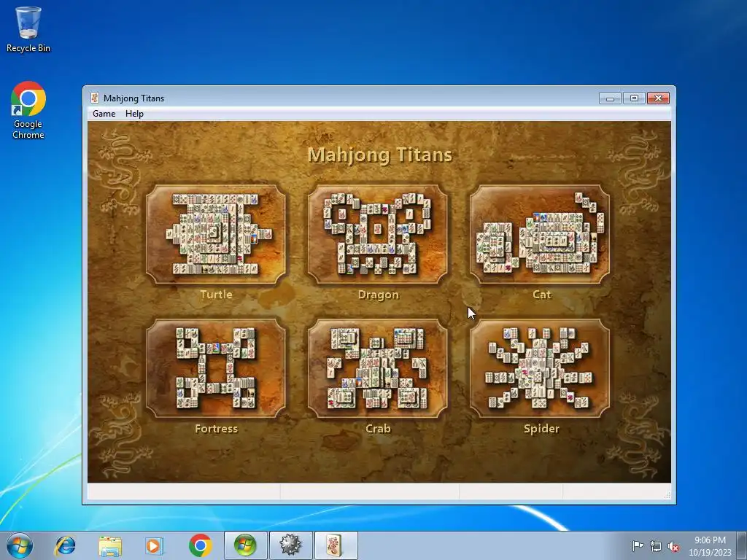
Task: Start the Fortress tile layout
Action: click(216, 368)
